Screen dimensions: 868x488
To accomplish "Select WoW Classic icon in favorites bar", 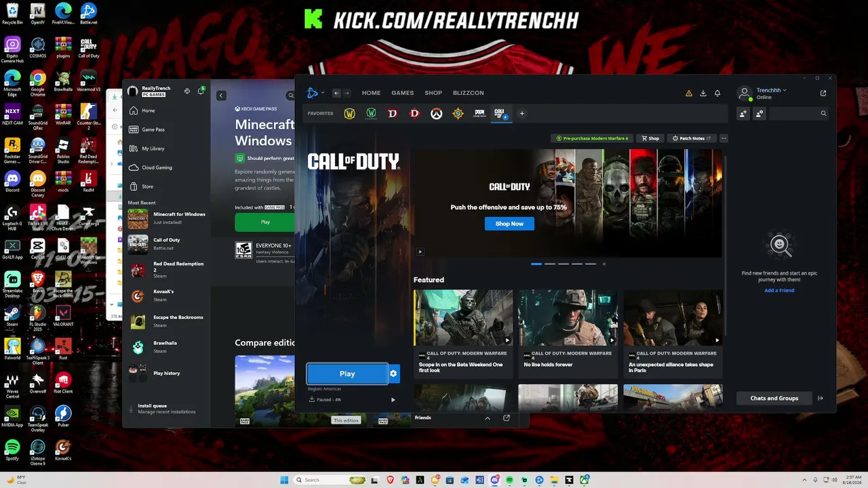I will pyautogui.click(x=371, y=114).
